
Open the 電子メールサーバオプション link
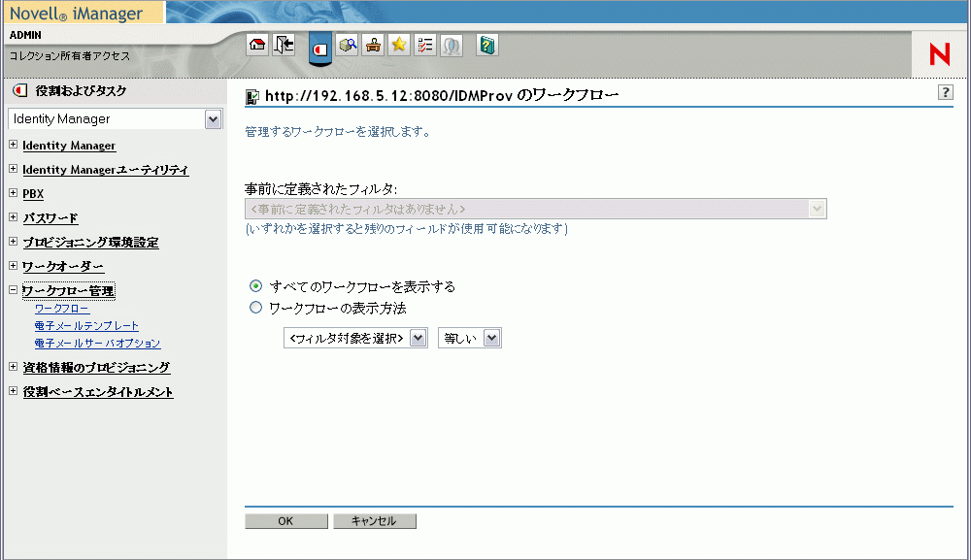tap(98, 343)
